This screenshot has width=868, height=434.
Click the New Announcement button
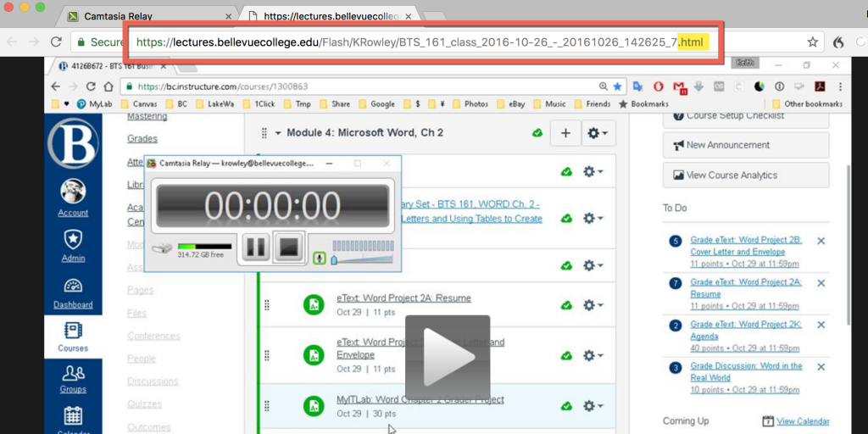click(x=746, y=145)
